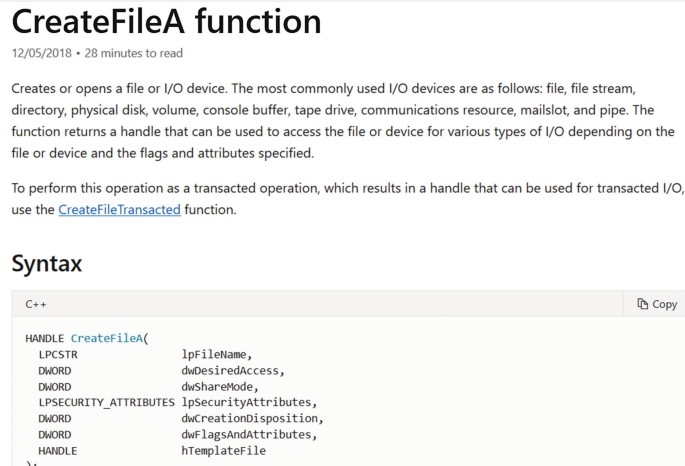Click the lpSecurityAttributes parameter
This screenshot has height=466, width=685.
pyautogui.click(x=246, y=402)
